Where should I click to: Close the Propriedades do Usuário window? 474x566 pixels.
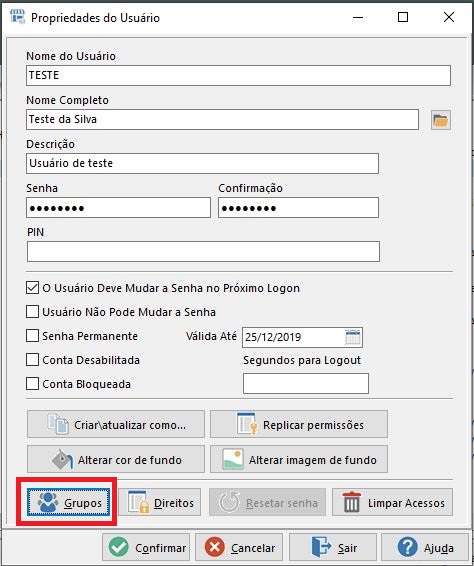(x=449, y=17)
